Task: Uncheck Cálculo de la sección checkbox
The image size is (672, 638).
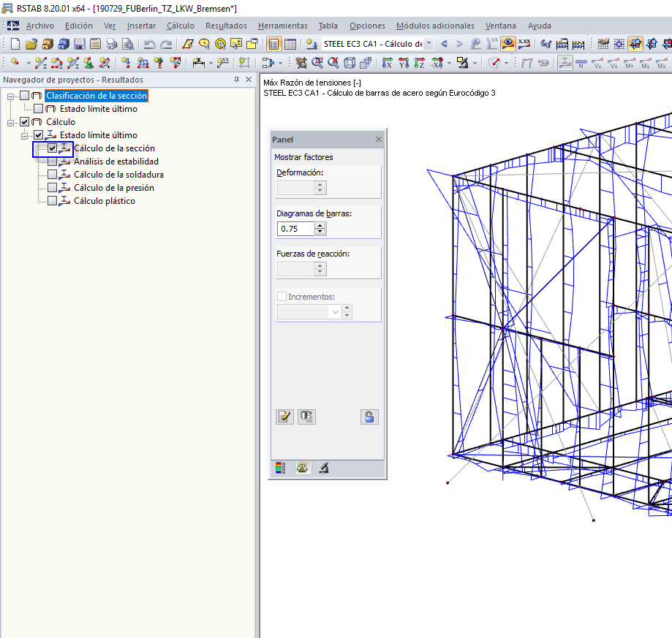Action: (x=53, y=148)
